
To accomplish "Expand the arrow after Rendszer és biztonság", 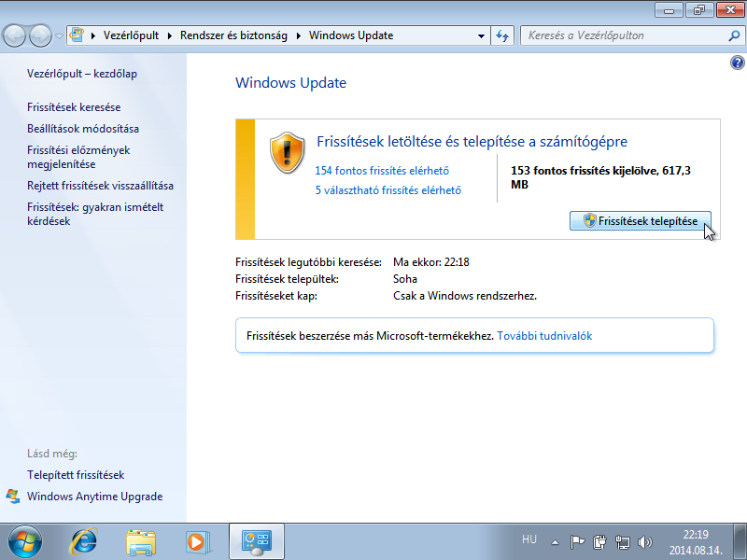I will click(x=298, y=35).
